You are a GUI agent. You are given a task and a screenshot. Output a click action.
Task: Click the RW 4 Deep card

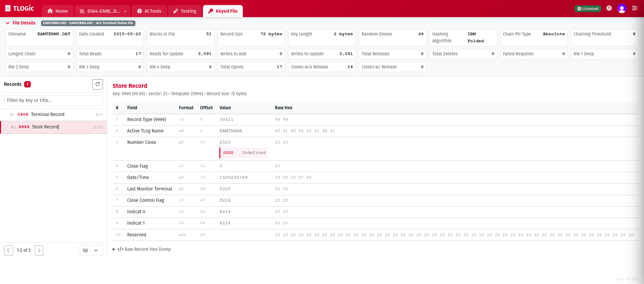coord(180,67)
